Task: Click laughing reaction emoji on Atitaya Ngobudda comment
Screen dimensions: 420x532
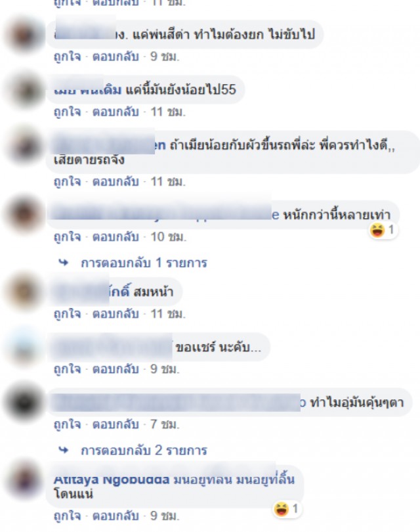Action: click(282, 509)
